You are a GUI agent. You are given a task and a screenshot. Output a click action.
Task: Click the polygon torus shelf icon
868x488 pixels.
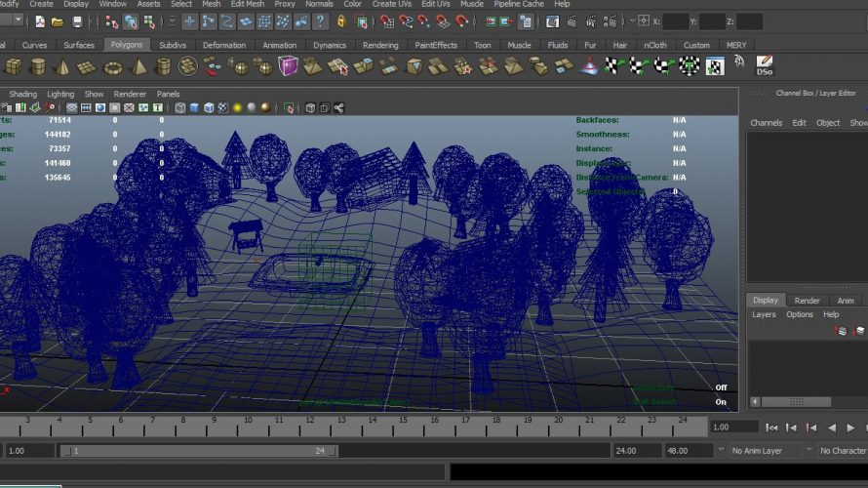point(113,66)
